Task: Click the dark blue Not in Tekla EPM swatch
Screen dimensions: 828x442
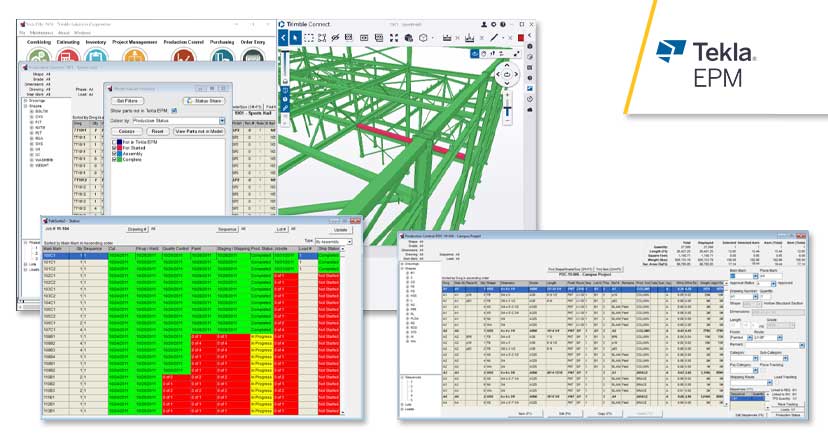Action: tap(120, 142)
